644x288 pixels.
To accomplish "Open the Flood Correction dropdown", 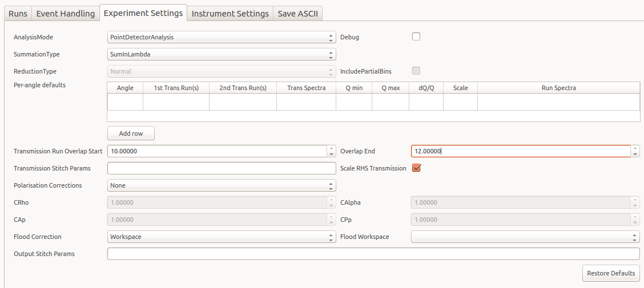I will click(221, 237).
